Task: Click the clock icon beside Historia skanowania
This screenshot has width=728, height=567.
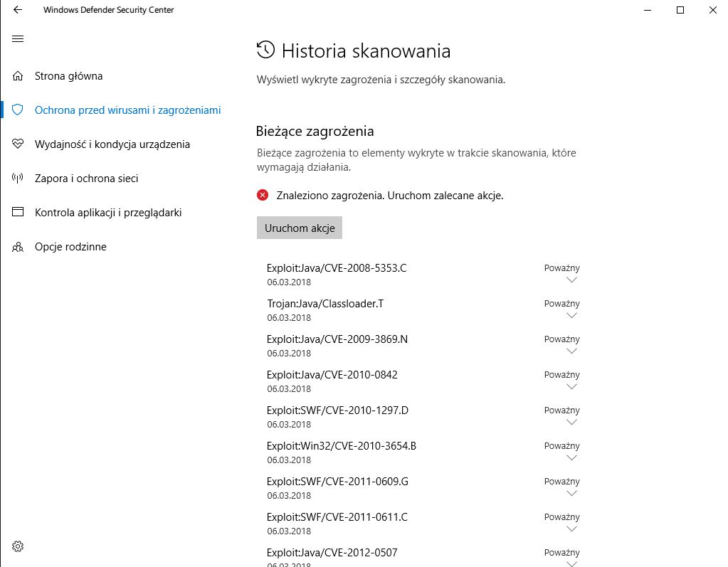Action: coord(265,50)
